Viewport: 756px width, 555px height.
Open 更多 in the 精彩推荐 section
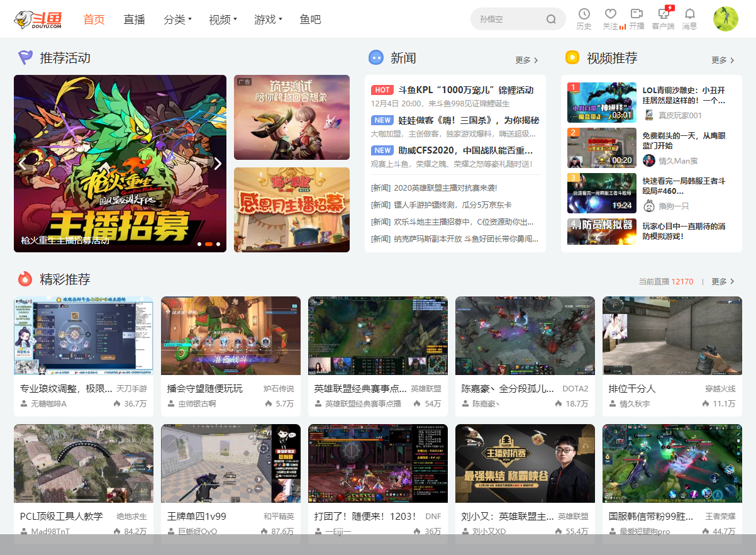tap(723, 281)
